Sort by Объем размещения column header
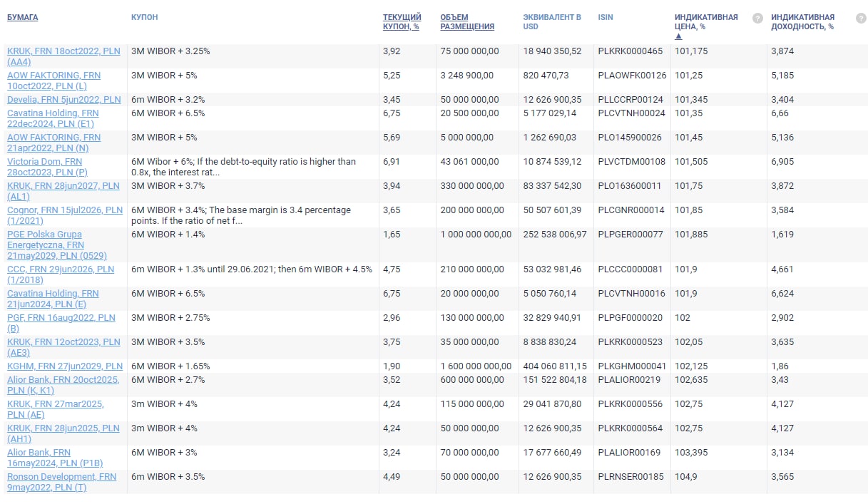The width and height of the screenshot is (868, 504). (467, 22)
